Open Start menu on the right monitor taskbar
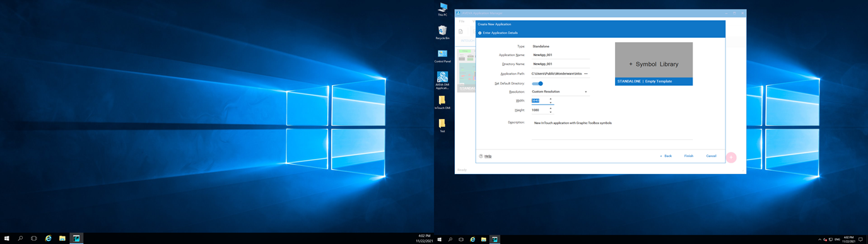 pyautogui.click(x=440, y=240)
